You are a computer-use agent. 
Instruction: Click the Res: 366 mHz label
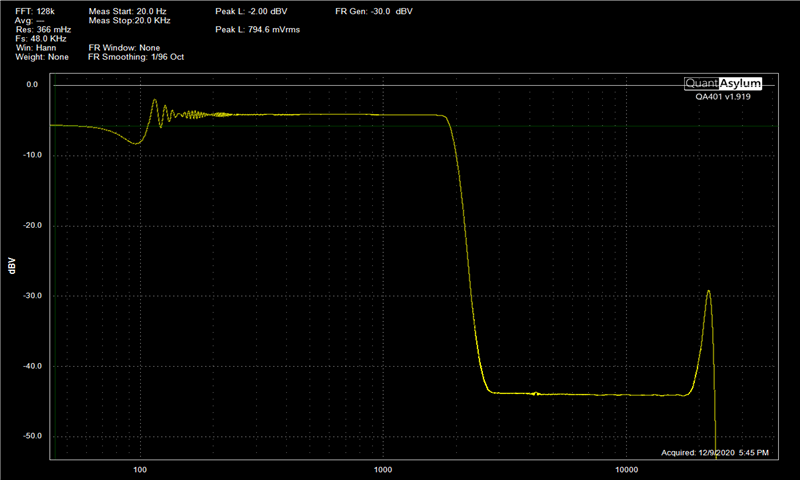(43, 30)
